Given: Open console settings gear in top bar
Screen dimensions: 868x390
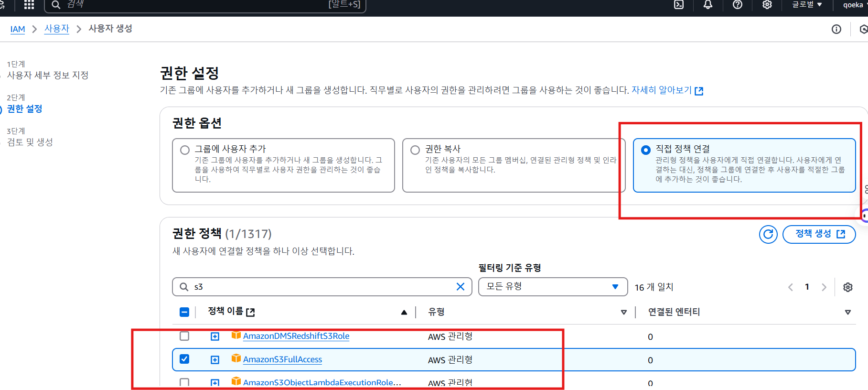Looking at the screenshot, I should pyautogui.click(x=767, y=5).
